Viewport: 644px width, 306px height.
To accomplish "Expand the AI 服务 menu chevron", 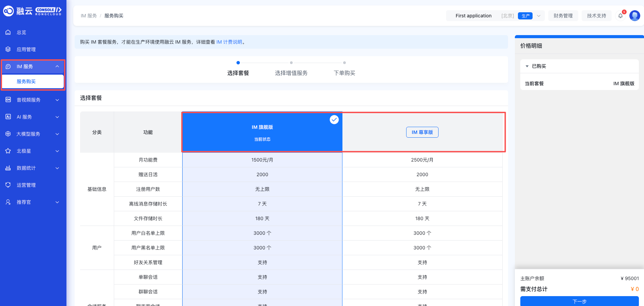I will (57, 117).
